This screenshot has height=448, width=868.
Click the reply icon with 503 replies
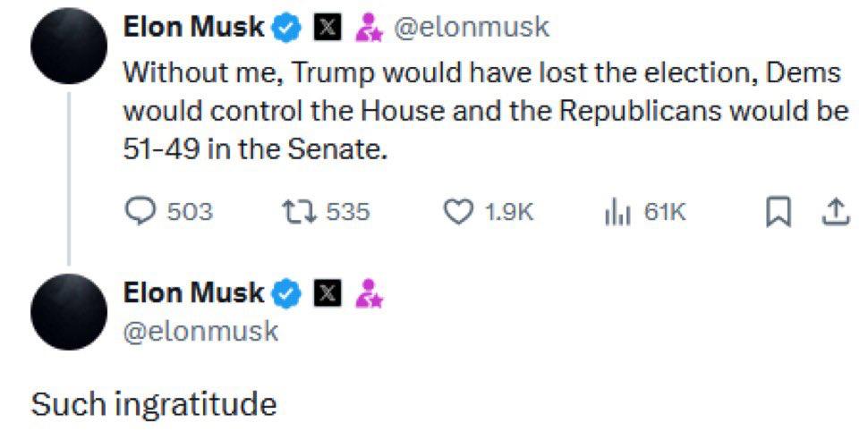point(139,212)
